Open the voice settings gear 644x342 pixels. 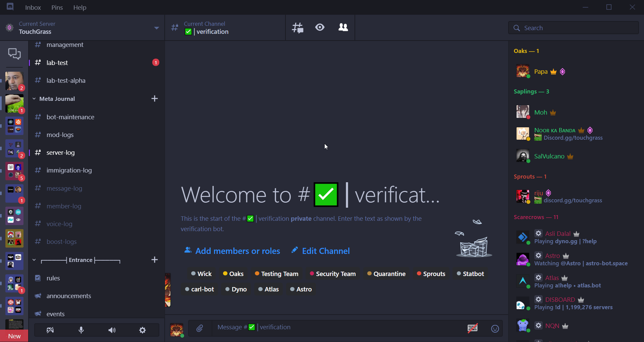142,330
